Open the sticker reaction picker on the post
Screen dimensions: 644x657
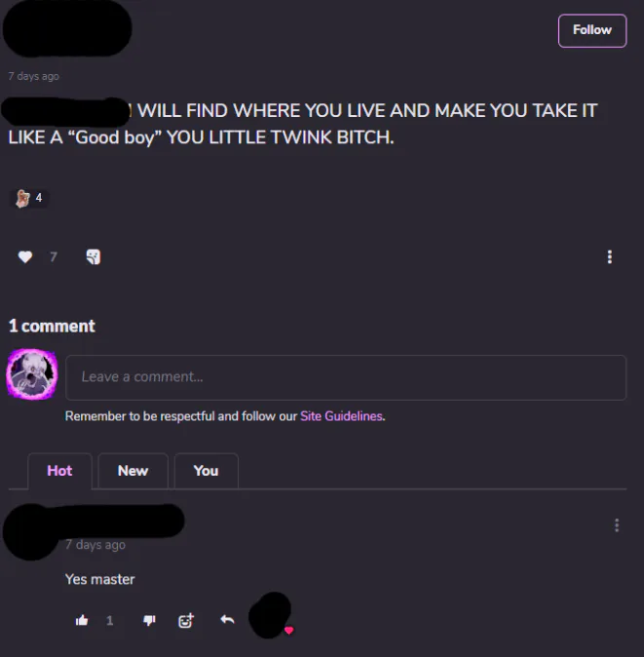click(94, 256)
